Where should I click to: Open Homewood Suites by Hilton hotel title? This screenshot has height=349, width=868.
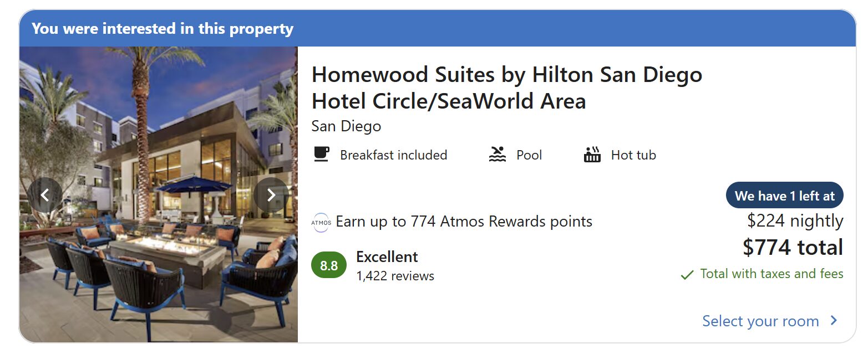coord(506,88)
